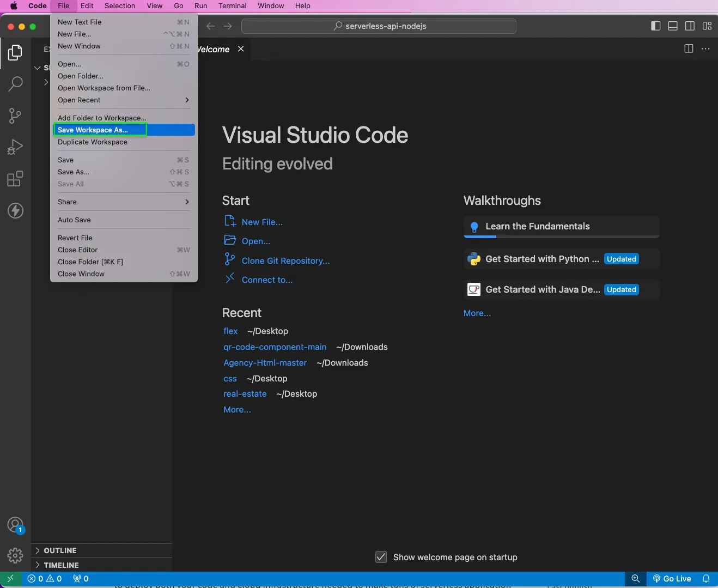Open customize layout icon
Image resolution: width=718 pixels, height=588 pixels.
(x=707, y=26)
